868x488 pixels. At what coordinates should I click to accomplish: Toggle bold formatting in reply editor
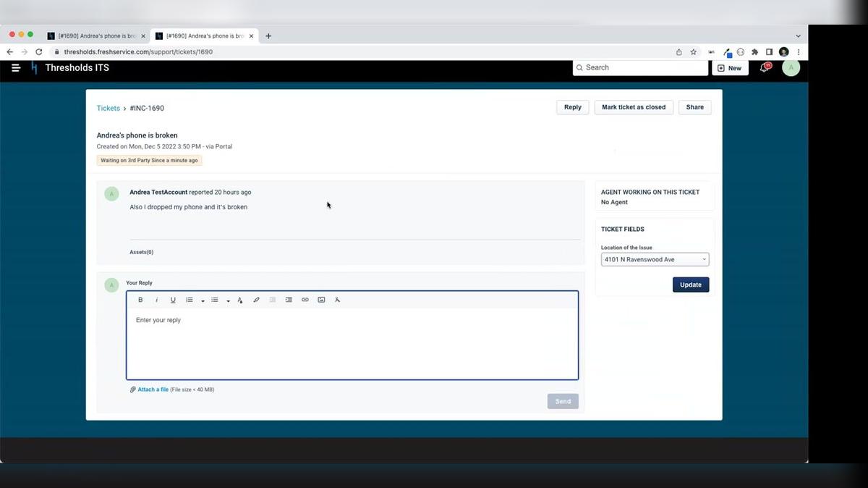pos(140,300)
